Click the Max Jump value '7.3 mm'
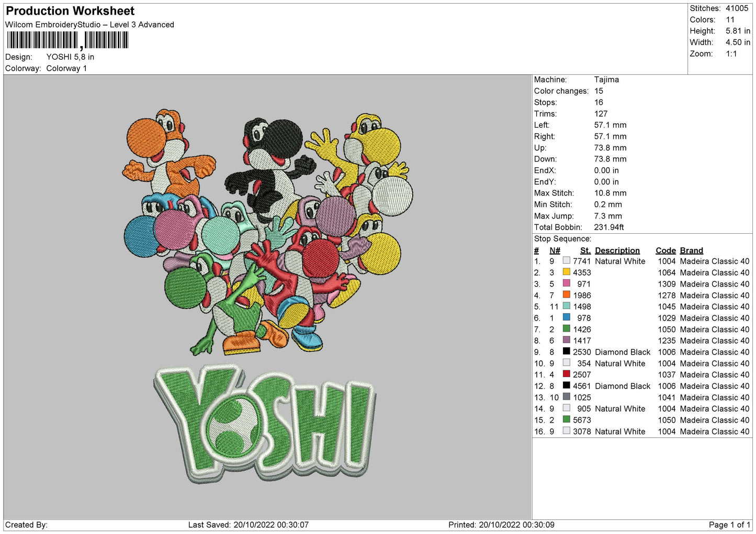 [608, 216]
